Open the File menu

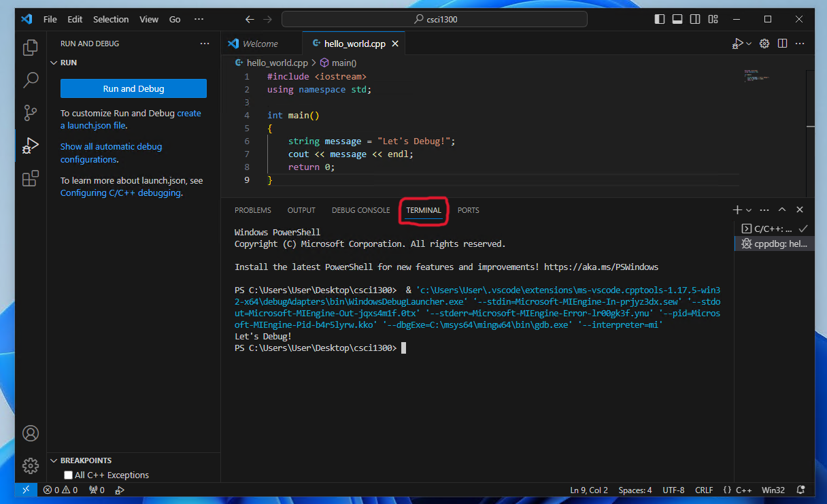click(50, 19)
